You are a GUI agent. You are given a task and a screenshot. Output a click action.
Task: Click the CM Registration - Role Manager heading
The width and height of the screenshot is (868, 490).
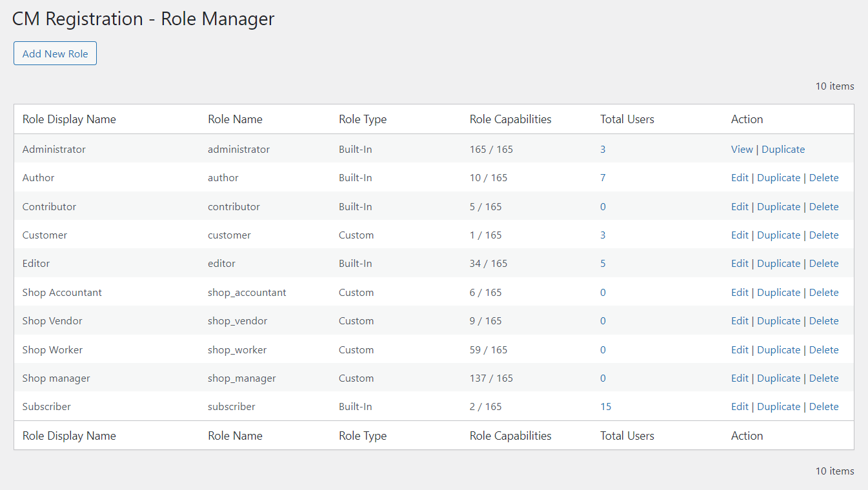pyautogui.click(x=143, y=19)
